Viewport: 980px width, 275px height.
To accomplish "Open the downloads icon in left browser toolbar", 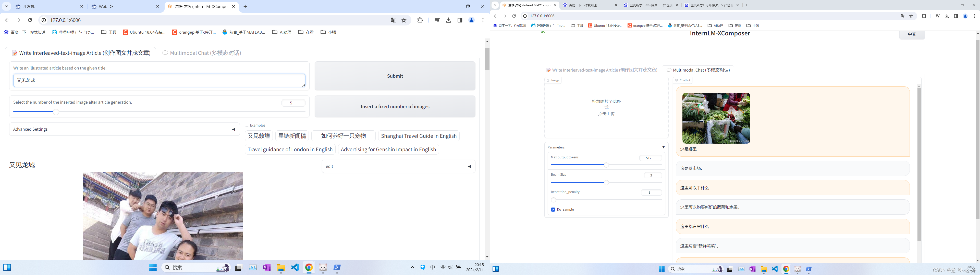I will tap(449, 20).
